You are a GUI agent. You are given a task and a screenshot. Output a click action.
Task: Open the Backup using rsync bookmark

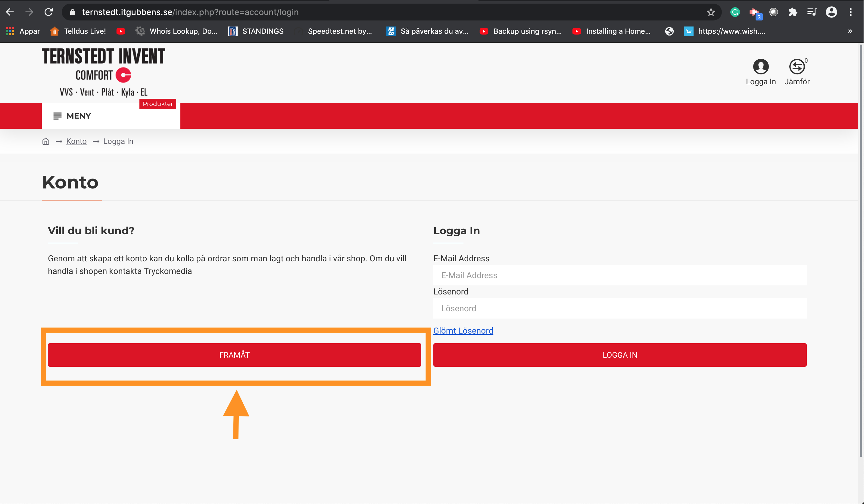[x=520, y=31]
